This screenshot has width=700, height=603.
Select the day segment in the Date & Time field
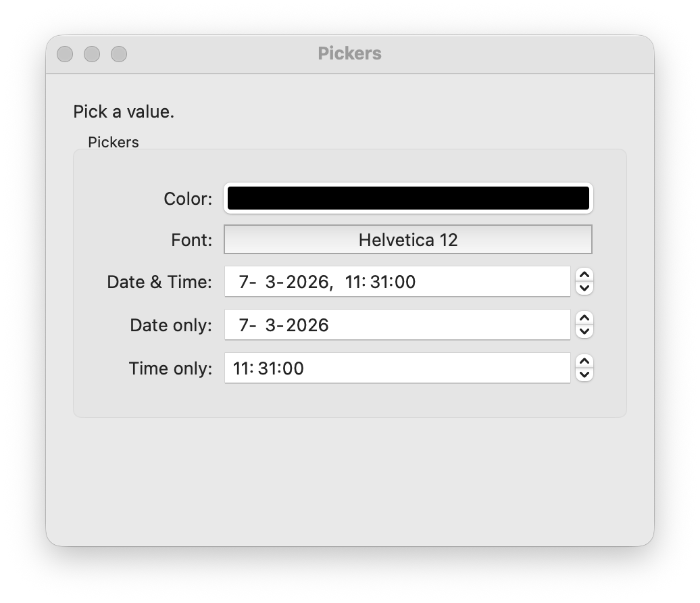244,281
